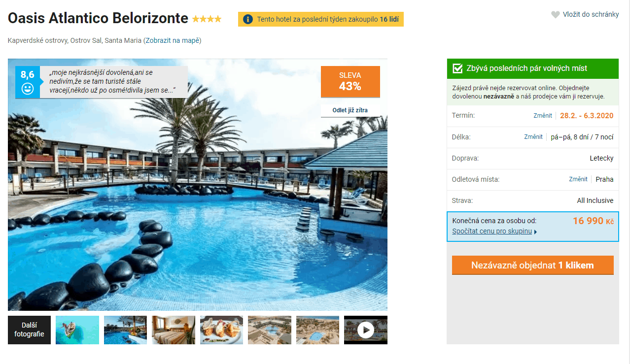Play the hotel video thumbnail
This screenshot has width=630, height=364.
click(x=365, y=330)
